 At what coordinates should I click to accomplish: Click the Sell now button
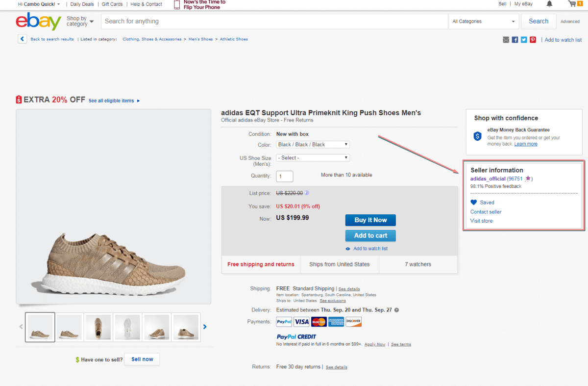(x=142, y=360)
